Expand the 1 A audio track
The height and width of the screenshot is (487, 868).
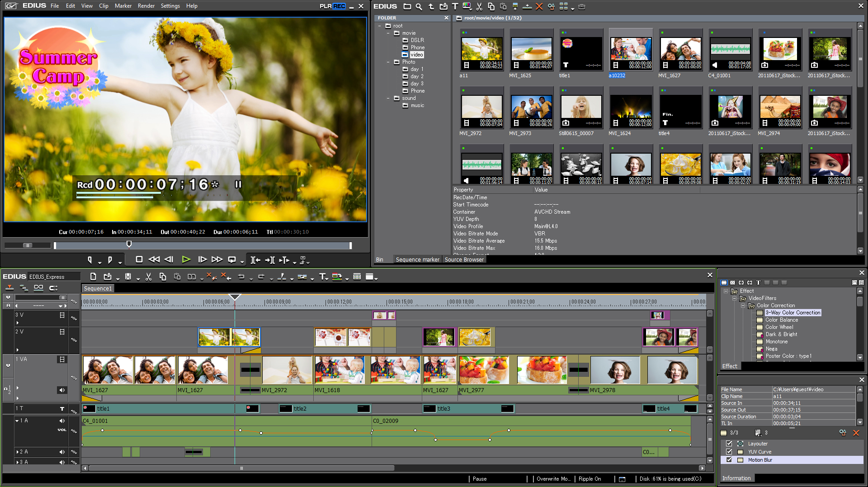tap(17, 421)
